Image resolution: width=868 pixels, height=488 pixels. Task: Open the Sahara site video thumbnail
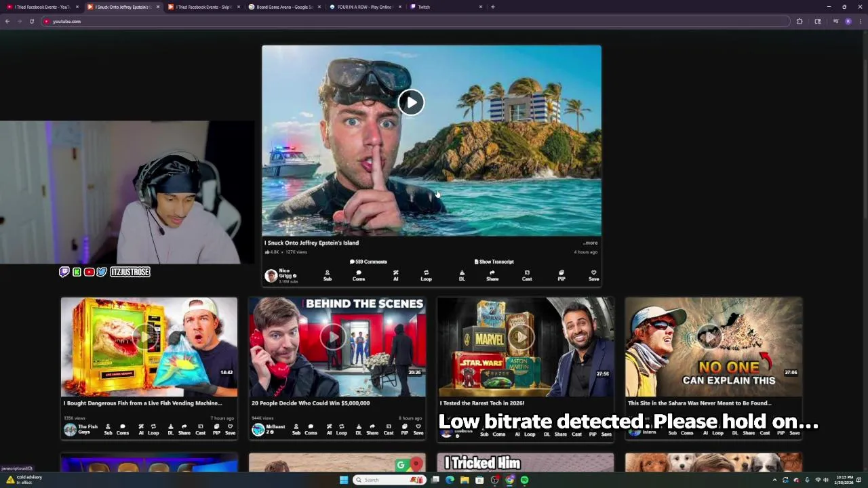click(x=713, y=347)
